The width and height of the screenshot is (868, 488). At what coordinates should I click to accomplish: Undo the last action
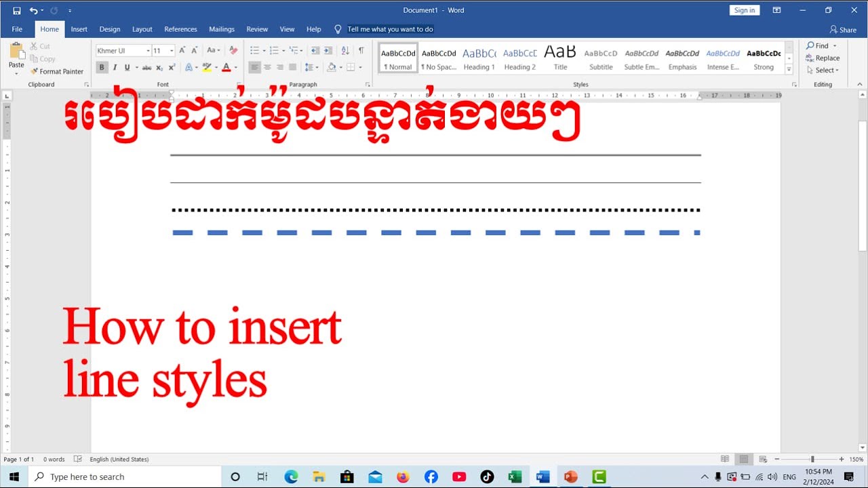tap(33, 10)
